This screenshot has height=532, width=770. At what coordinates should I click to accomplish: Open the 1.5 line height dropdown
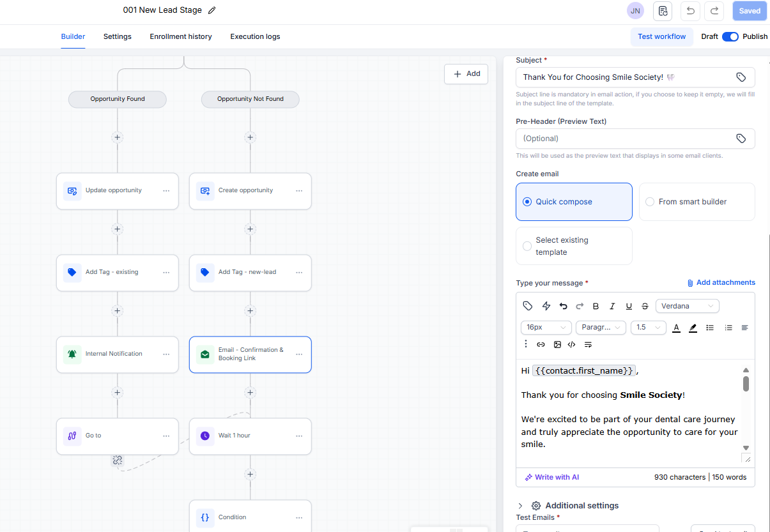tap(649, 327)
